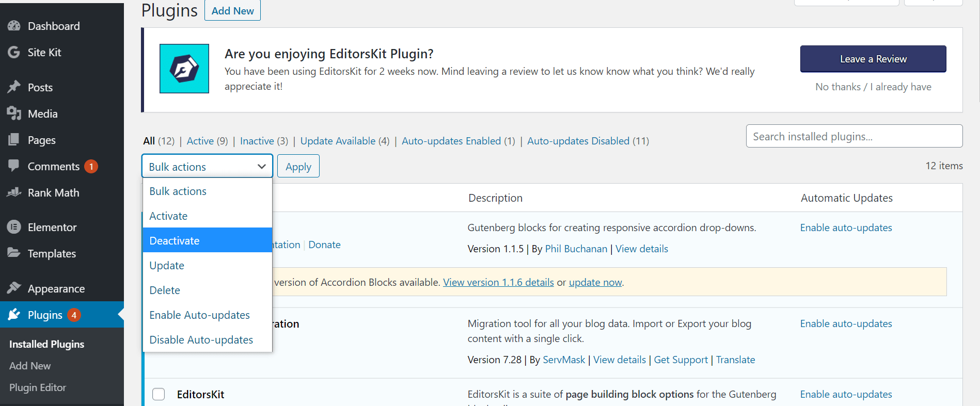This screenshot has height=406, width=980.
Task: Click the EditorsKit logo in notice
Action: 184,69
